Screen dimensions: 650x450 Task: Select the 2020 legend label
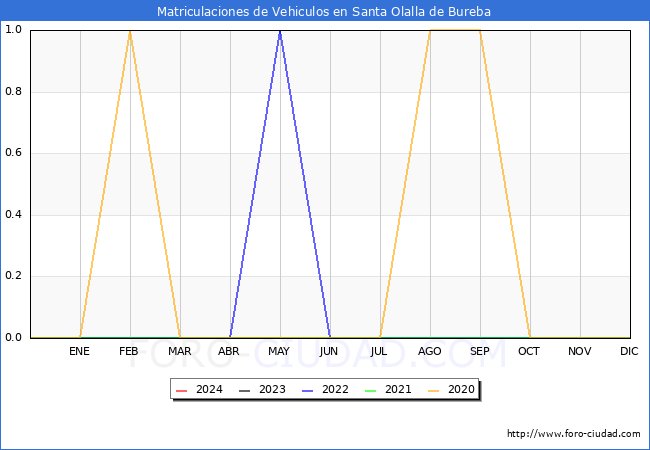pyautogui.click(x=461, y=390)
